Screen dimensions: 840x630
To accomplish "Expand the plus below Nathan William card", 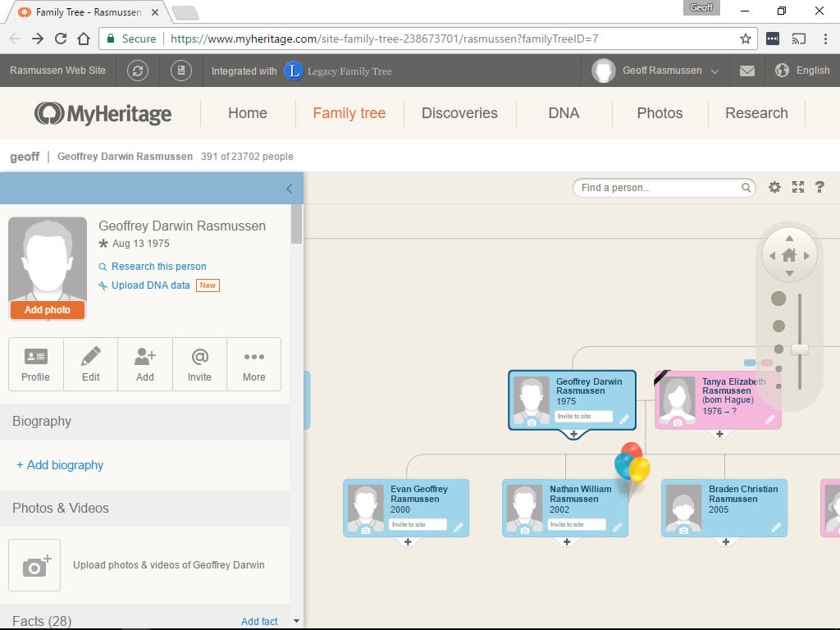I will 566,542.
